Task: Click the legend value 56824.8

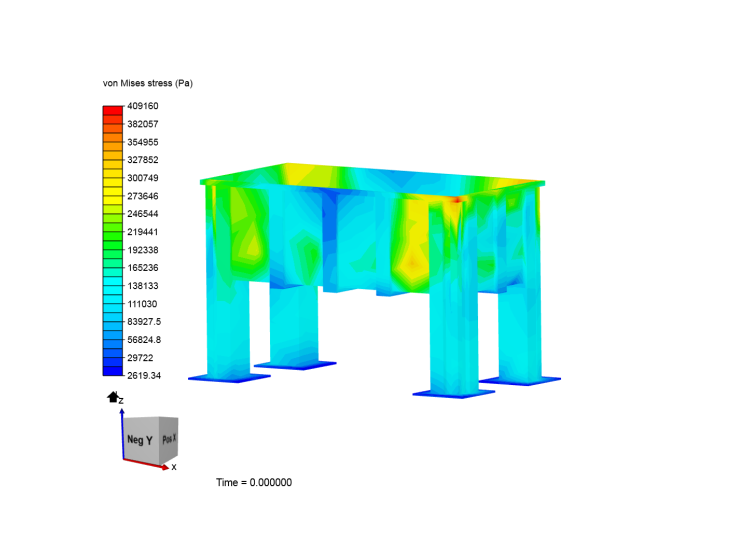Action: click(144, 340)
